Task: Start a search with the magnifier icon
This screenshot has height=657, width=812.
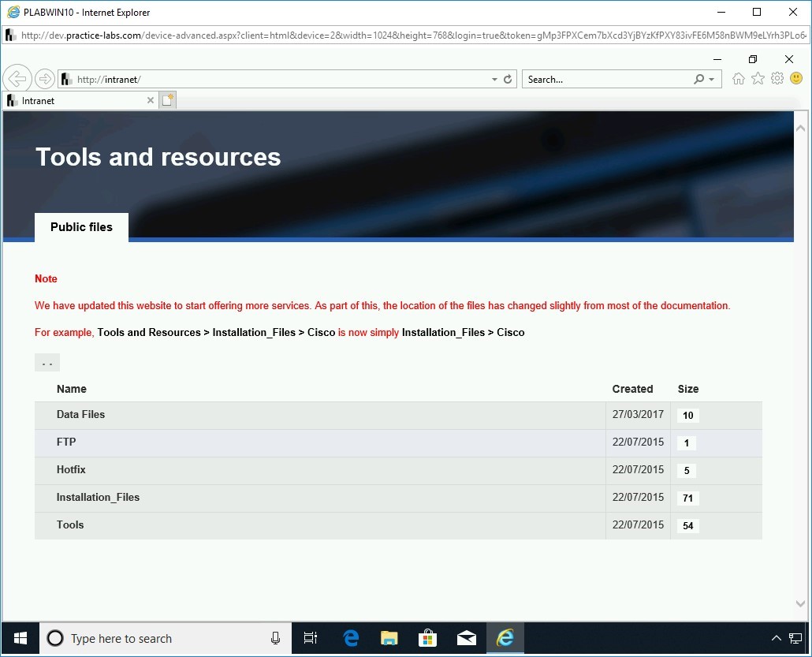Action: (x=698, y=79)
